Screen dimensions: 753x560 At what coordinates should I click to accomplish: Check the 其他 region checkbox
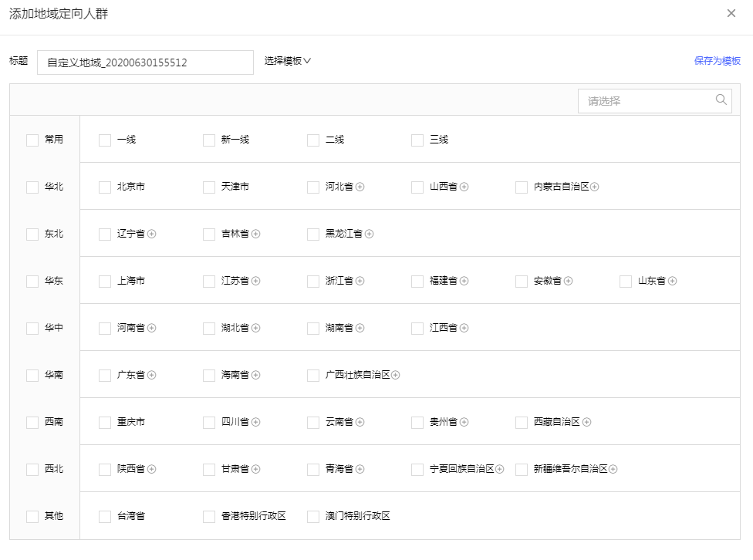[x=32, y=517]
